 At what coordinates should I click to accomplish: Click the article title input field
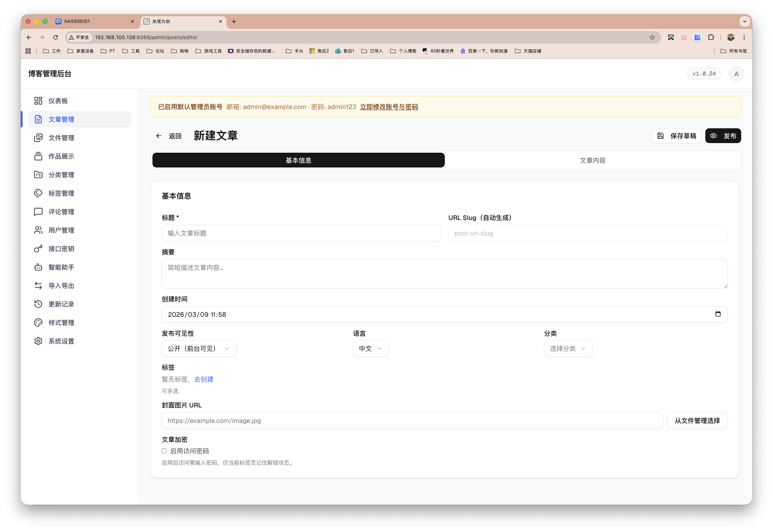(x=301, y=233)
